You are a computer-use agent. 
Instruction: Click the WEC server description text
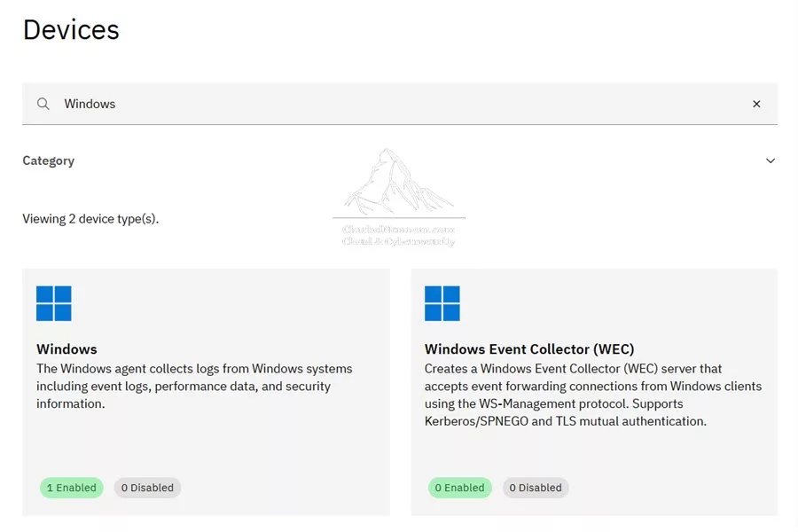593,395
